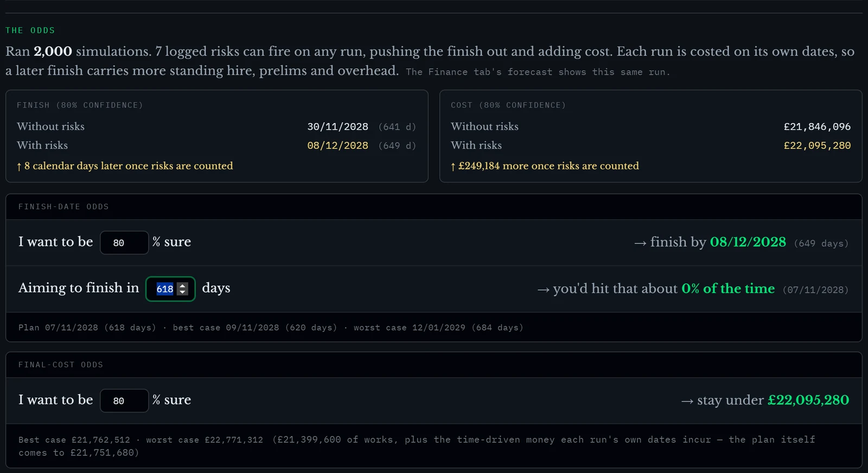Click the finish-date confidence percent input field
868x473 pixels.
pos(124,243)
